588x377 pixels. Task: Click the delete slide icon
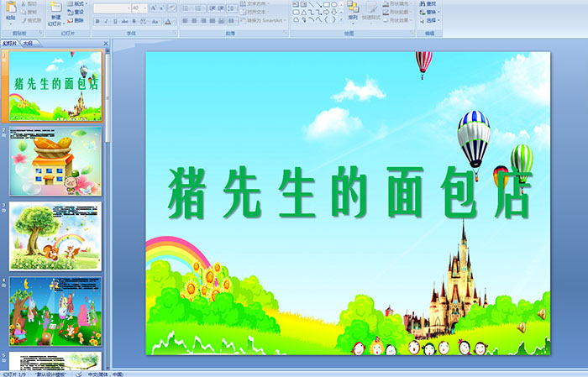[x=79, y=19]
